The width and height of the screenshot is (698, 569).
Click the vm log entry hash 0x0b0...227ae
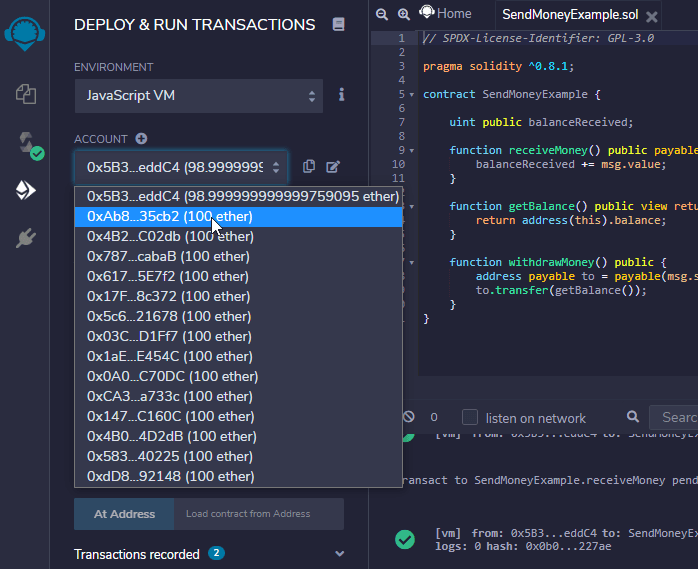click(x=568, y=547)
